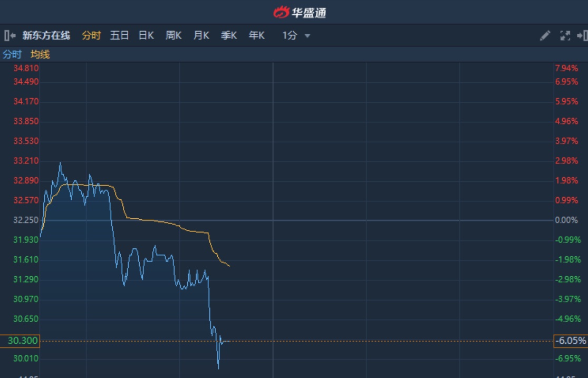Expand chart to fullscreen
This screenshot has height=378, width=588.
tap(565, 36)
